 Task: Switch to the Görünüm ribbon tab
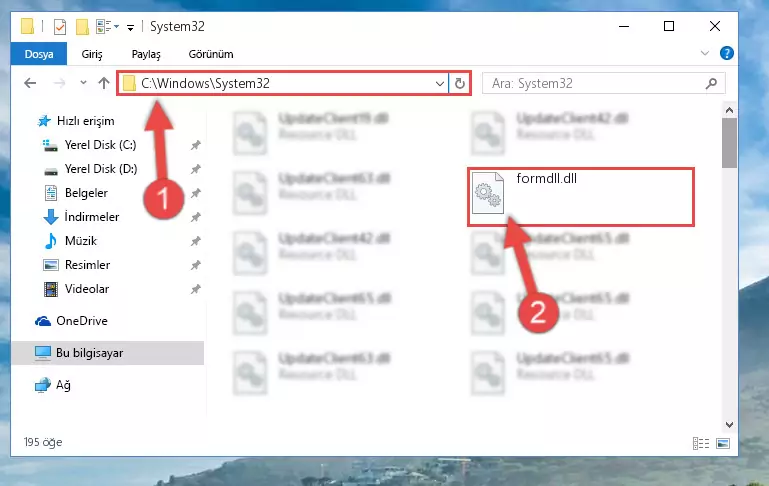click(211, 54)
